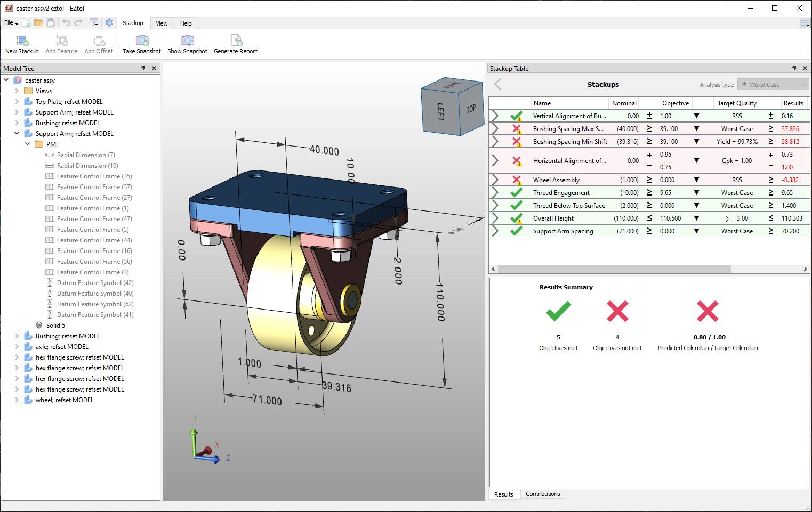Screen dimensions: 812x512
Task: Undock the Stackup Table panel
Action: (793, 68)
